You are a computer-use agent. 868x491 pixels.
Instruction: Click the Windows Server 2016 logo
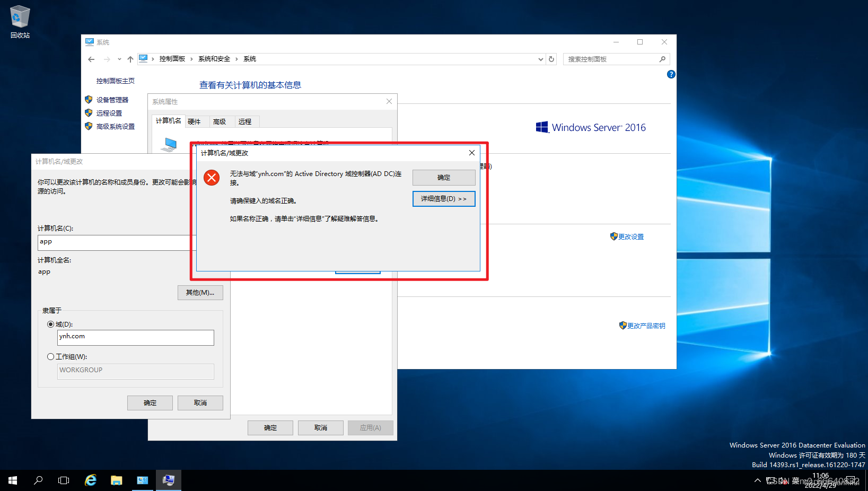(x=591, y=127)
